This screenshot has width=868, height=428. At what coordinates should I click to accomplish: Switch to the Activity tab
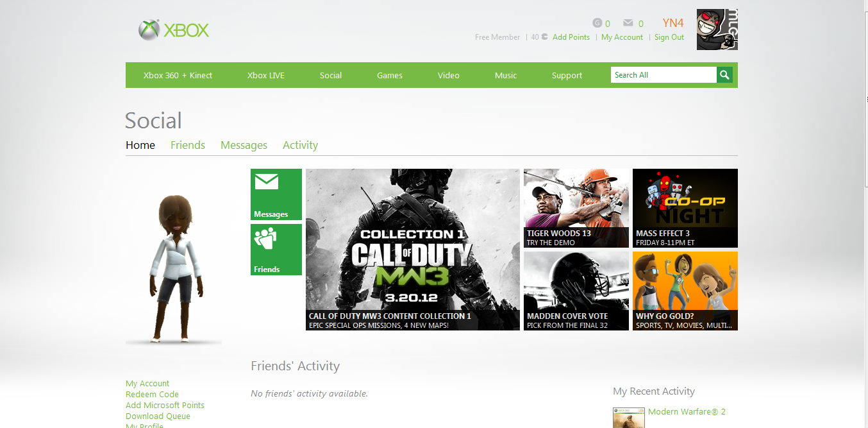(x=300, y=145)
